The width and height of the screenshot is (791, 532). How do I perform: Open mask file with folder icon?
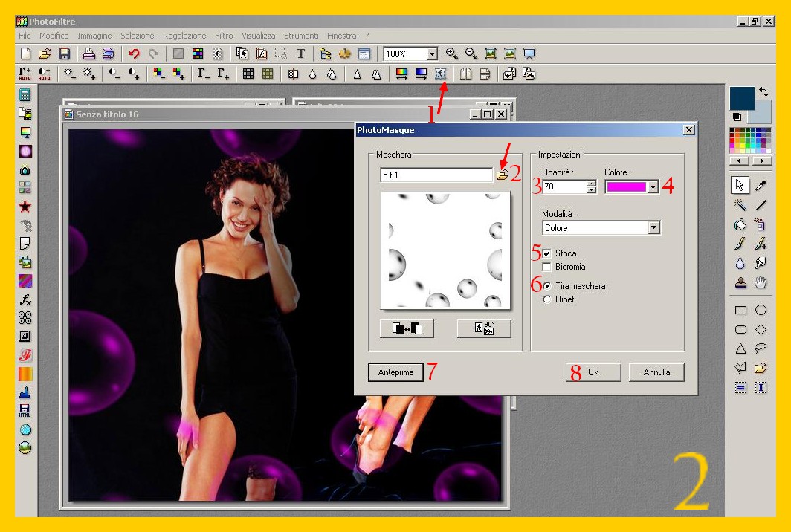[502, 175]
